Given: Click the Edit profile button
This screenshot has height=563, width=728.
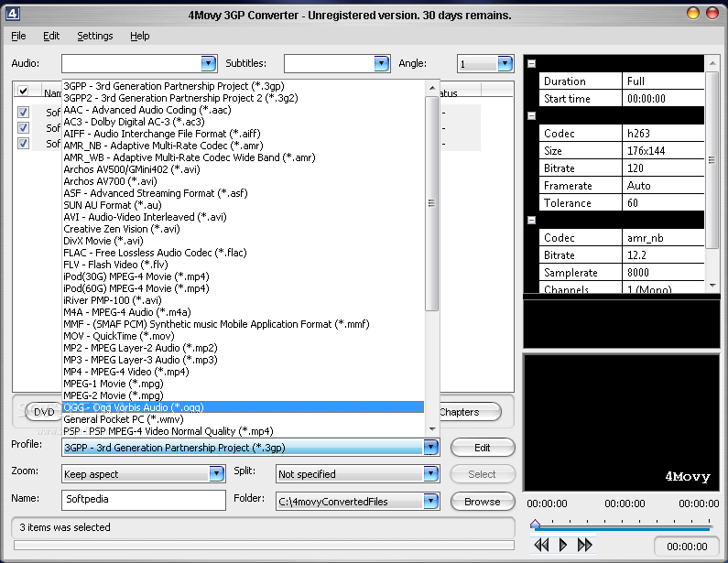Looking at the screenshot, I should pyautogui.click(x=483, y=448).
